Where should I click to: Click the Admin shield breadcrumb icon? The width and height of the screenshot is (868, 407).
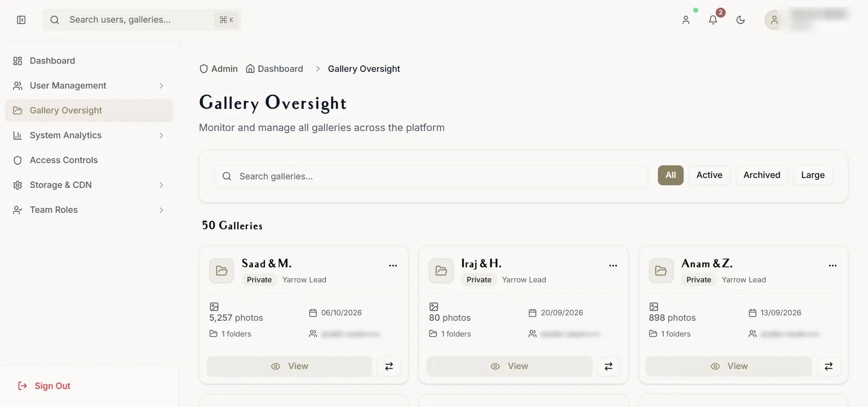pos(204,69)
